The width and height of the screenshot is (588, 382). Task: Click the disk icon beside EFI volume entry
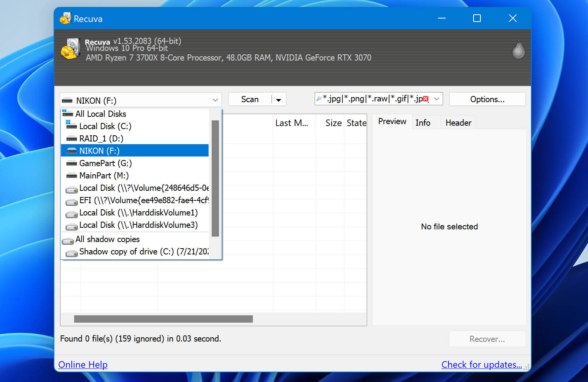click(71, 202)
